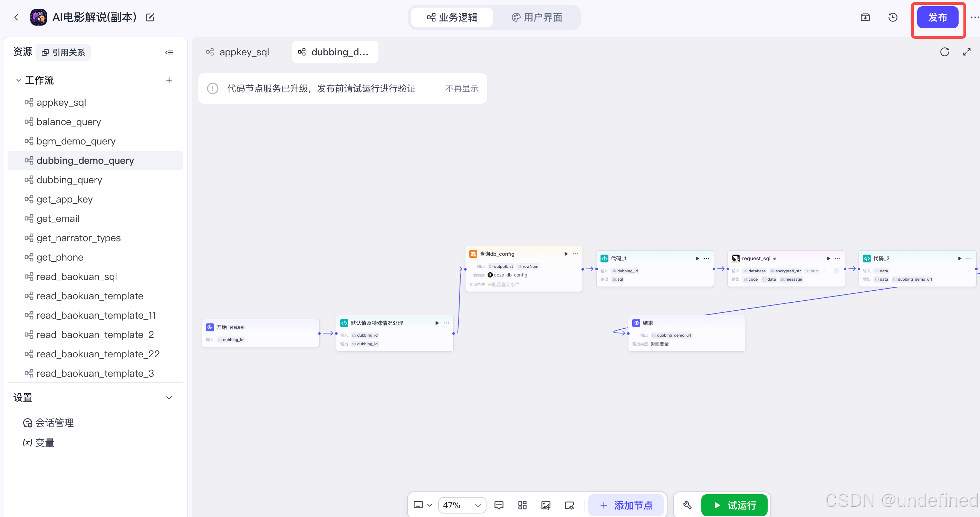Image resolution: width=980 pixels, height=517 pixels.
Task: Click the archive/save icon in the top bar
Action: (x=865, y=17)
